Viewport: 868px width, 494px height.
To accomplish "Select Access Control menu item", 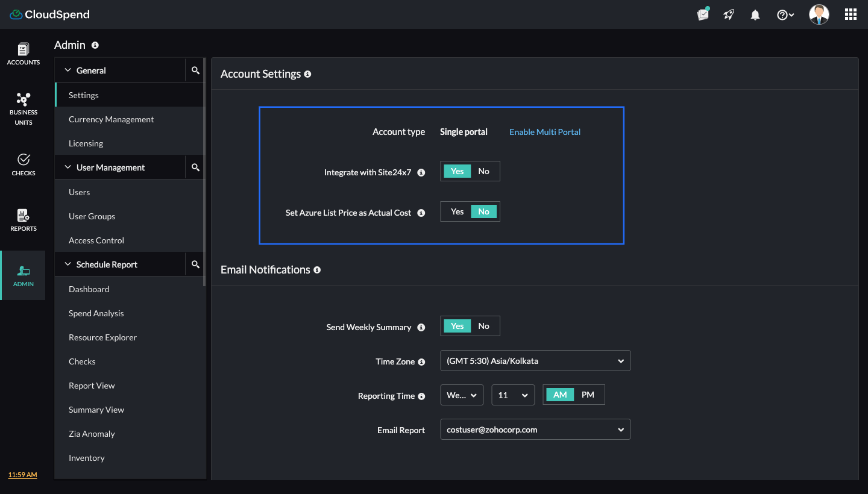I will pos(96,240).
